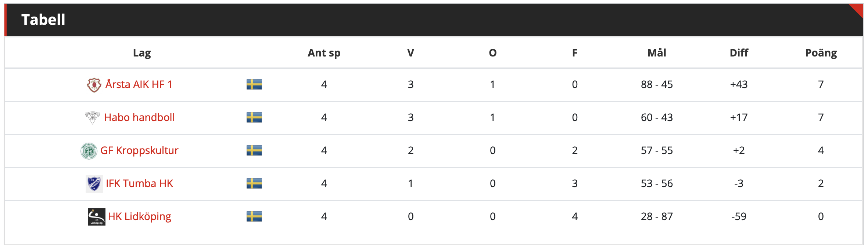Viewport: 868px width, 245px height.
Task: Click Swedish flag in HK Lidköping row
Action: [254, 216]
